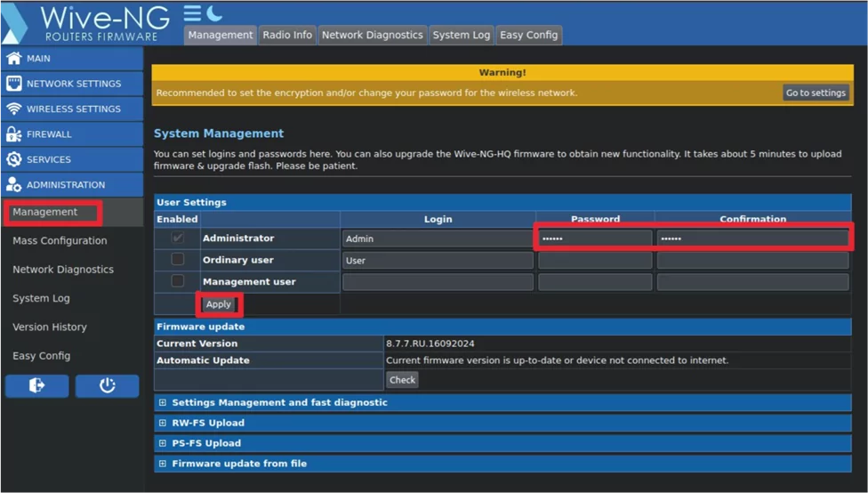The width and height of the screenshot is (868, 493).
Task: Switch to the Radio Info tab
Action: pos(286,35)
